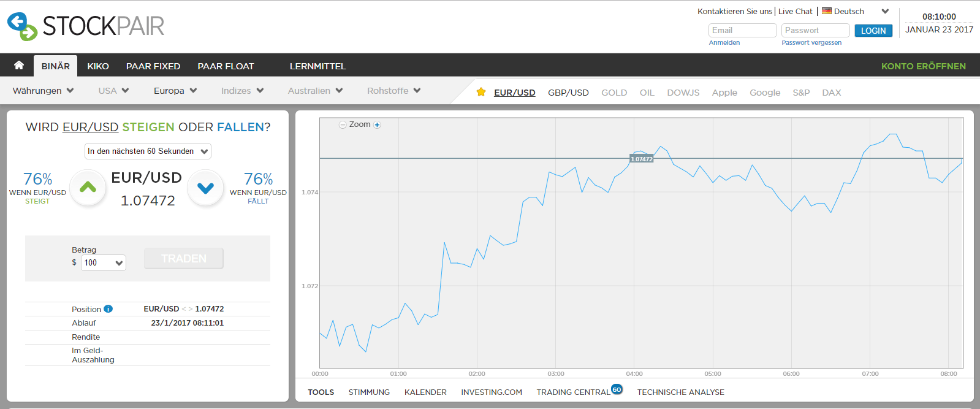
Task: Open the STIMMUNG tools tab
Action: click(369, 392)
